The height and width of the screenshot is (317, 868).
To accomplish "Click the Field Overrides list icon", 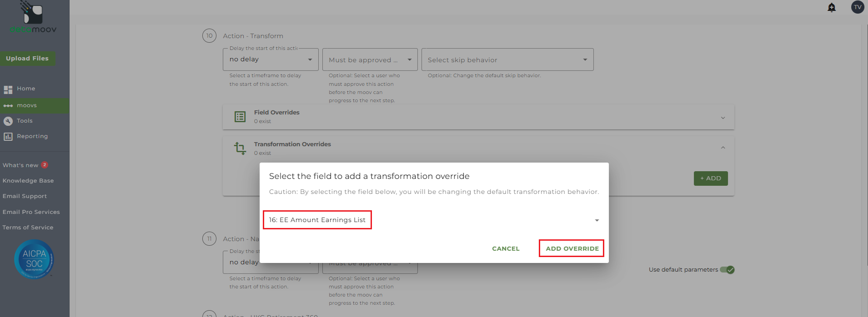I will coord(240,117).
